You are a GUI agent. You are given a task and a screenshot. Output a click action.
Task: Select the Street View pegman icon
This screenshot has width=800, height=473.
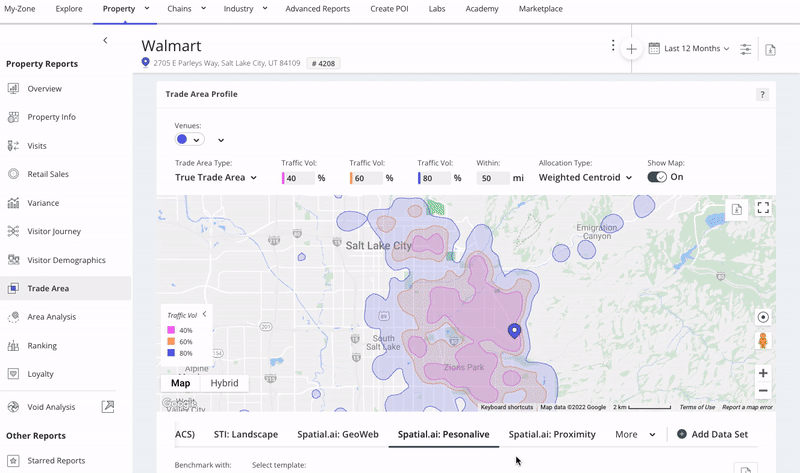tap(763, 340)
